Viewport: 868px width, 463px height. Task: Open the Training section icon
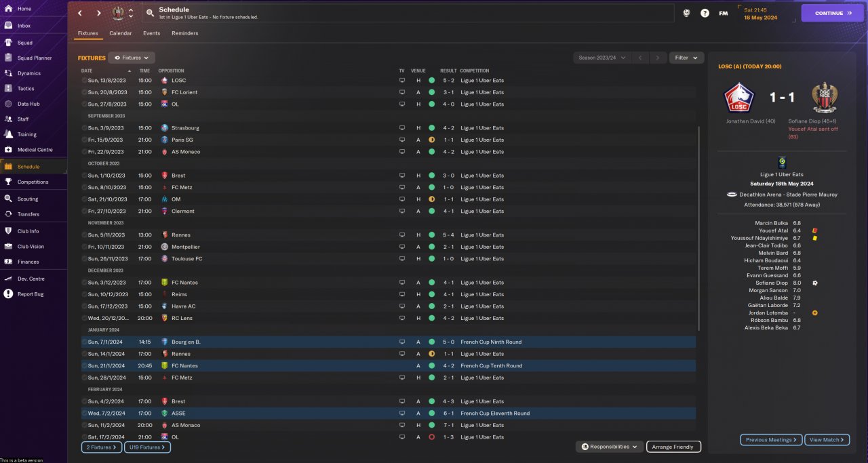8,134
